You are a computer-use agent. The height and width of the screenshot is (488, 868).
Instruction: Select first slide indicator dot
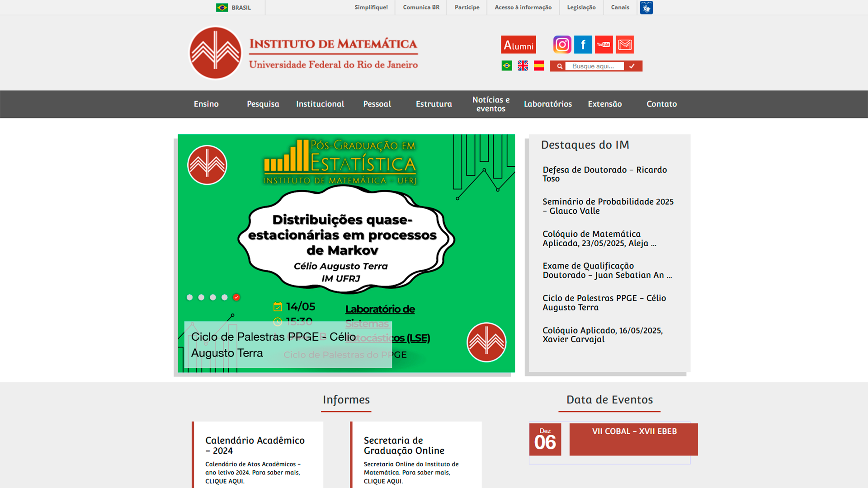click(189, 297)
